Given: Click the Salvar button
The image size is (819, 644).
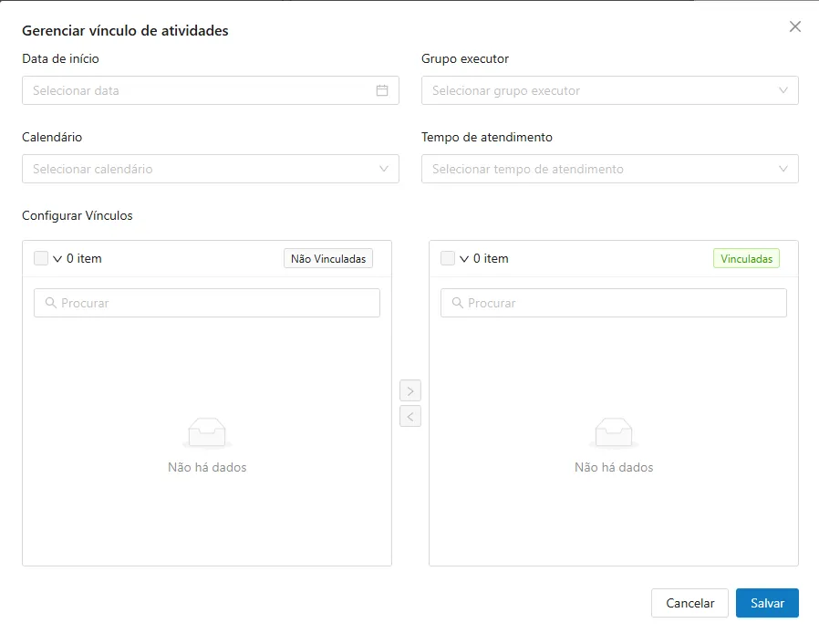Looking at the screenshot, I should 767,603.
